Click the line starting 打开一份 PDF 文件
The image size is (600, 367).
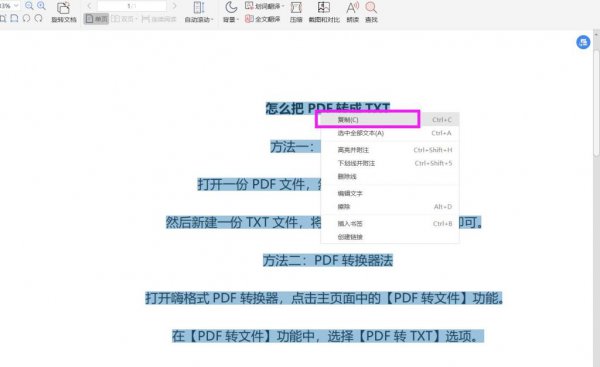click(259, 184)
